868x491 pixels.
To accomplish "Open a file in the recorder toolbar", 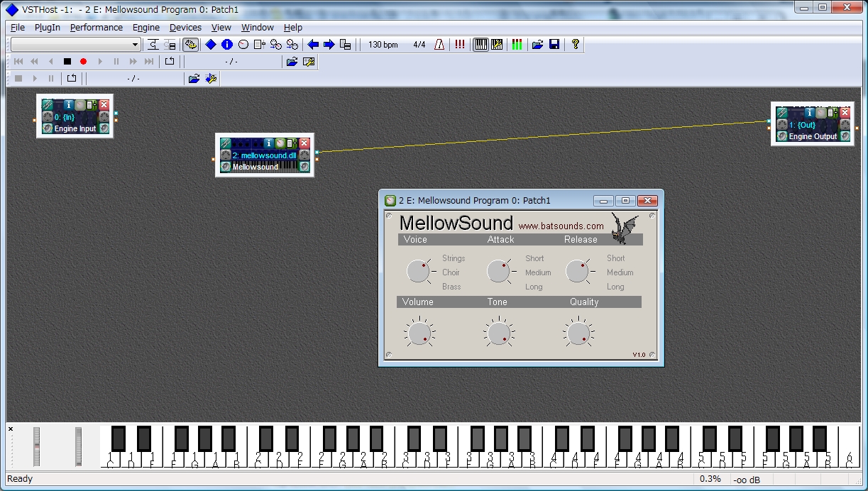I will coord(194,79).
